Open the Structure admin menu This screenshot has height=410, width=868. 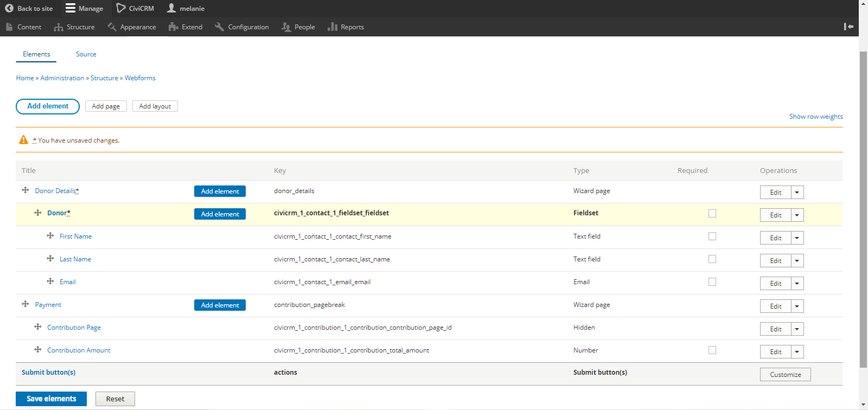click(74, 27)
